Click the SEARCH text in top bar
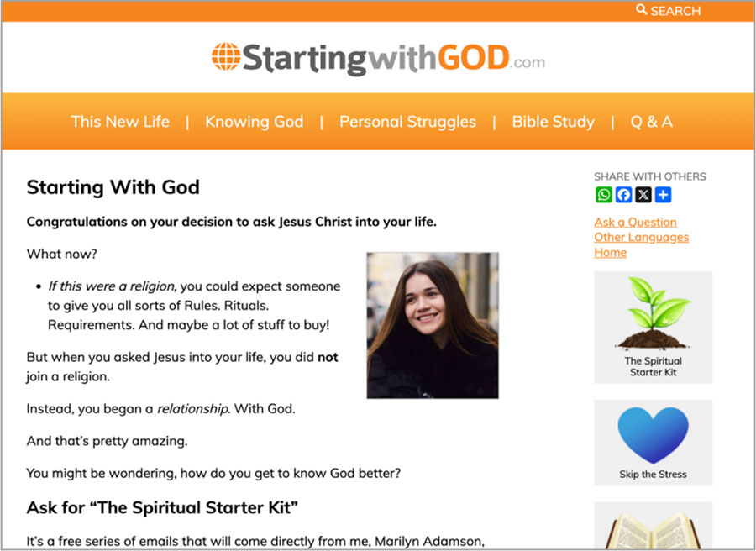This screenshot has height=551, width=756. point(675,11)
